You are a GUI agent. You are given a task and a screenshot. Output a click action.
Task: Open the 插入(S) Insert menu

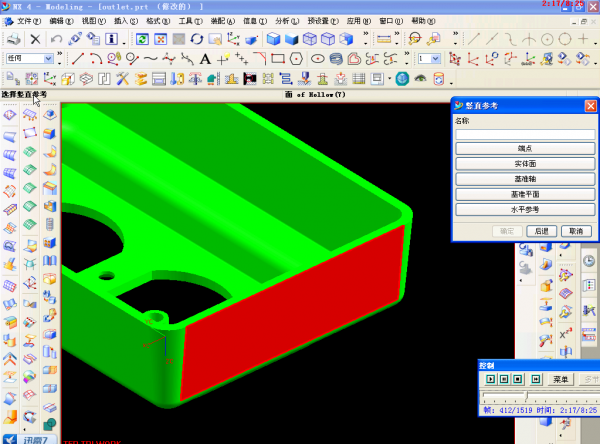click(126, 21)
